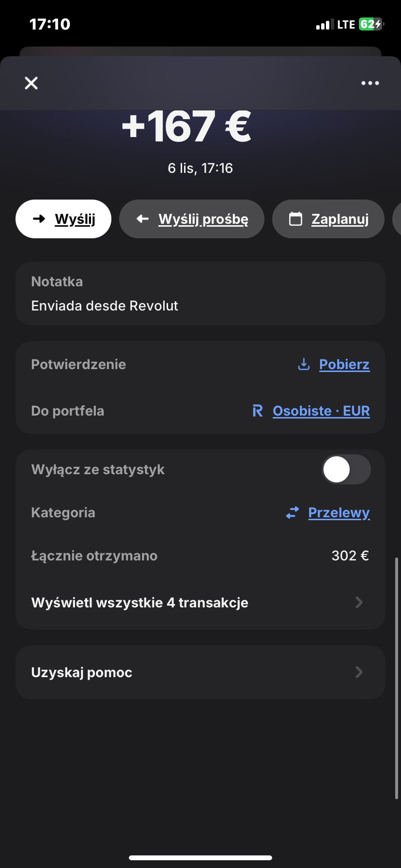Close the transaction details sheet
This screenshot has width=401, height=868.
pos(31,83)
